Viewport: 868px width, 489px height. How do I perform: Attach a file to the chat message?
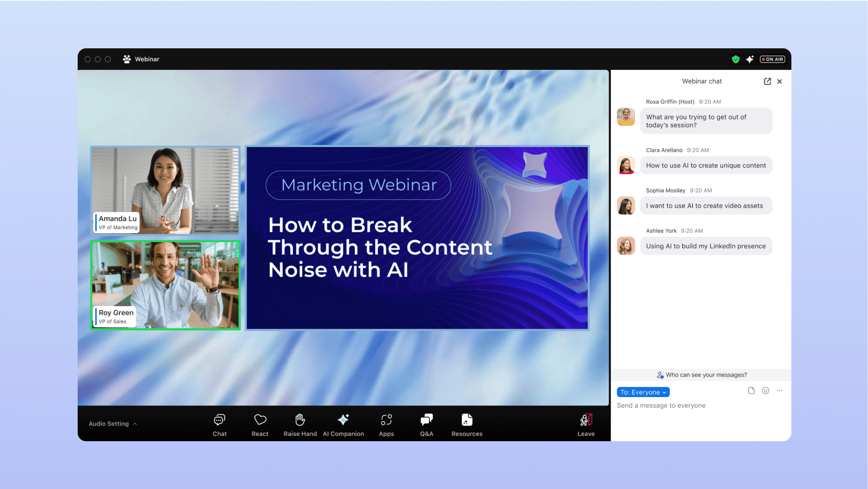[751, 391]
